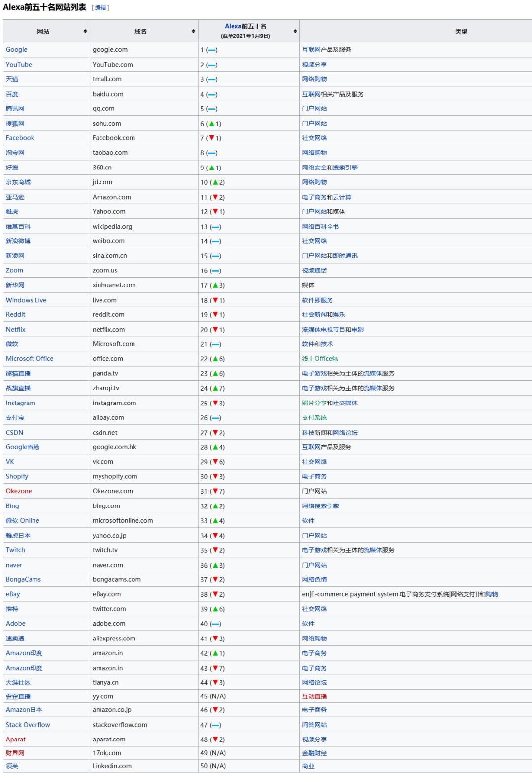Open the Google香港 site link
Image resolution: width=532 pixels, height=774 pixels.
tap(23, 447)
